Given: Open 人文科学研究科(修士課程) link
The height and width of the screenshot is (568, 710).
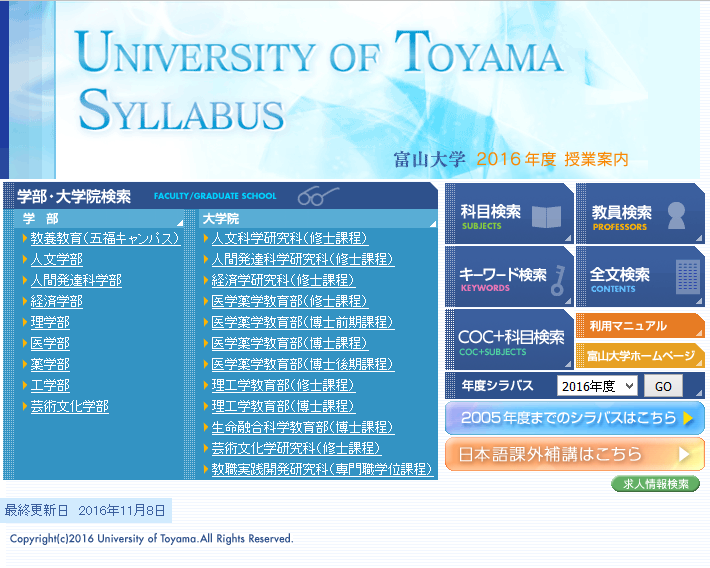Looking at the screenshot, I should (290, 238).
